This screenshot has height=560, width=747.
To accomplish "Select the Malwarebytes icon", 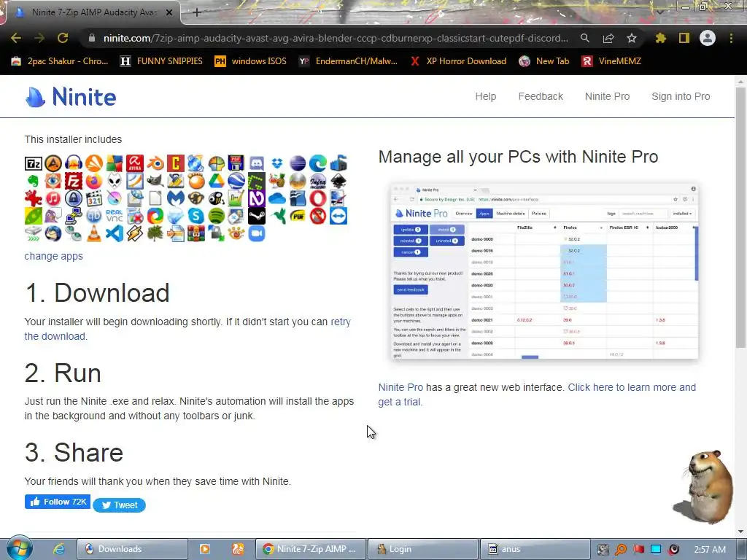I will click(x=175, y=198).
